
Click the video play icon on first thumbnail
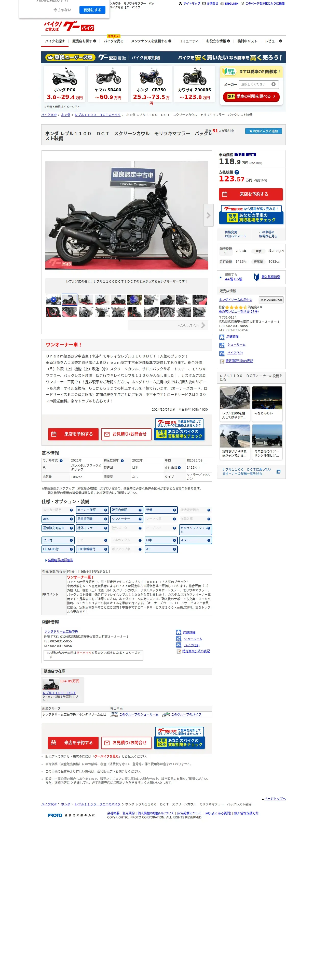click(54, 299)
